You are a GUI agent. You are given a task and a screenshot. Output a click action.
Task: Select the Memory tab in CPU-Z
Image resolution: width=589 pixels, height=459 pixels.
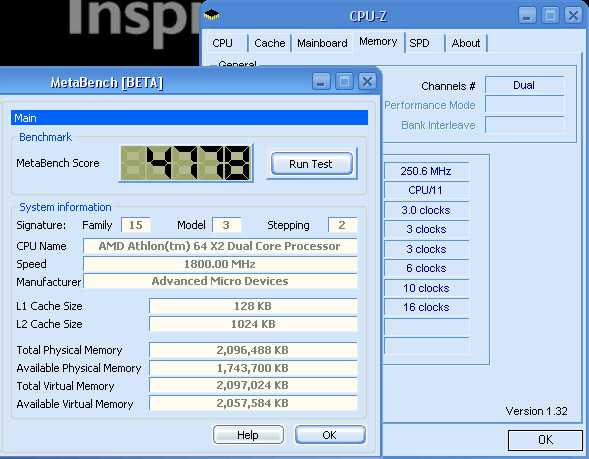[378, 41]
